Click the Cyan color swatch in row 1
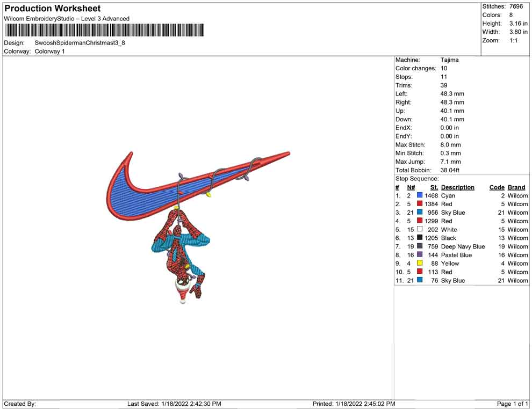Viewport: 532px width, 409px height. coord(420,195)
